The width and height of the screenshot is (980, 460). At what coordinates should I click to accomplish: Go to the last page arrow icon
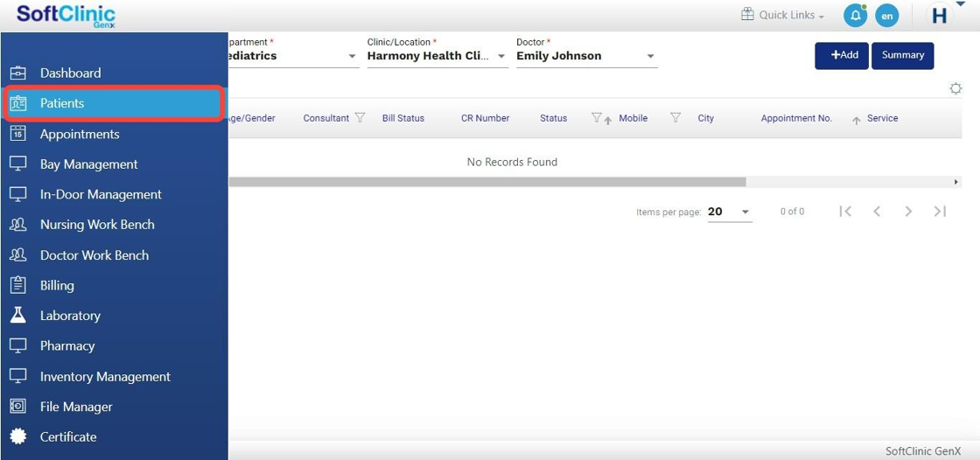point(940,212)
